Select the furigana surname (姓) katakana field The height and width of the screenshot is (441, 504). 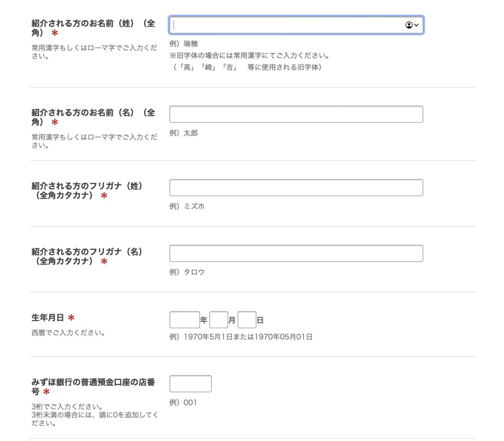(x=296, y=188)
